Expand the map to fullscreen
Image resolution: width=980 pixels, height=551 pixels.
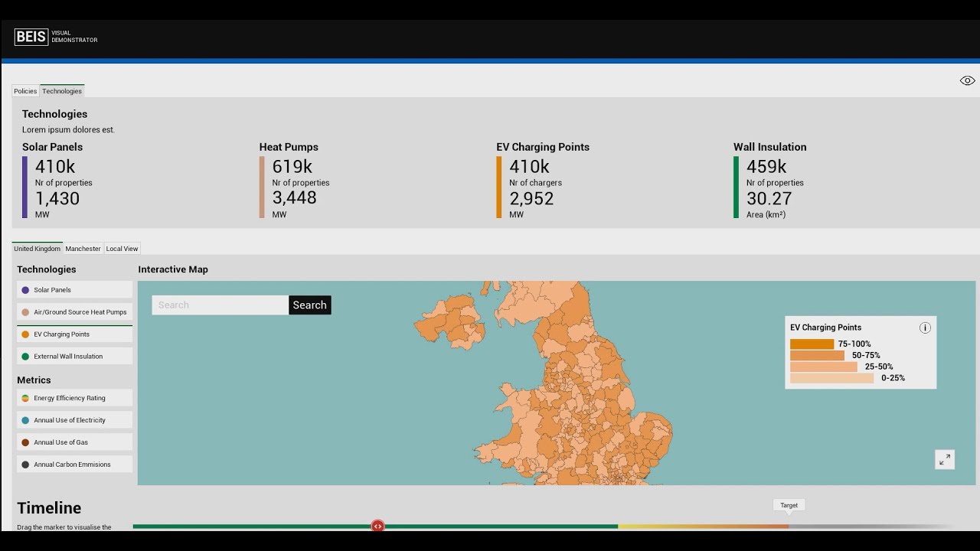(x=945, y=459)
